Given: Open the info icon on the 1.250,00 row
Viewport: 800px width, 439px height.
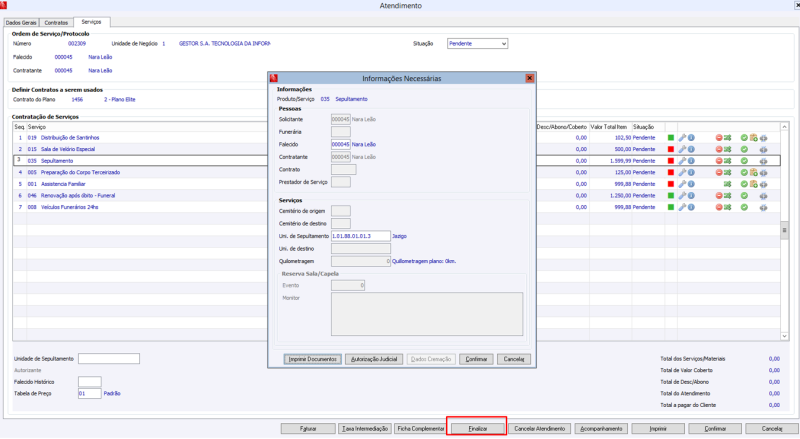Looking at the screenshot, I should coord(691,196).
